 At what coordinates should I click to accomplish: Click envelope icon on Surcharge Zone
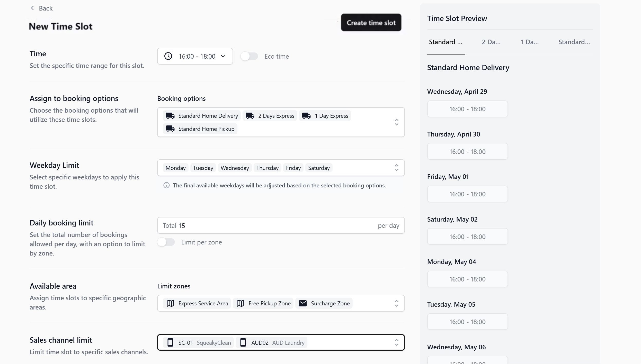pyautogui.click(x=303, y=303)
